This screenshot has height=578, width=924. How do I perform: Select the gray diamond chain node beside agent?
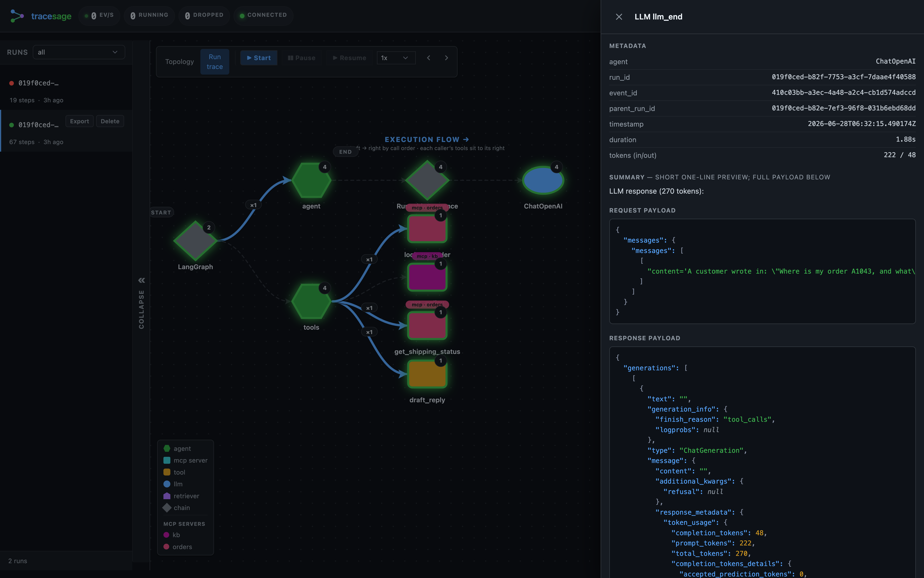click(x=427, y=181)
